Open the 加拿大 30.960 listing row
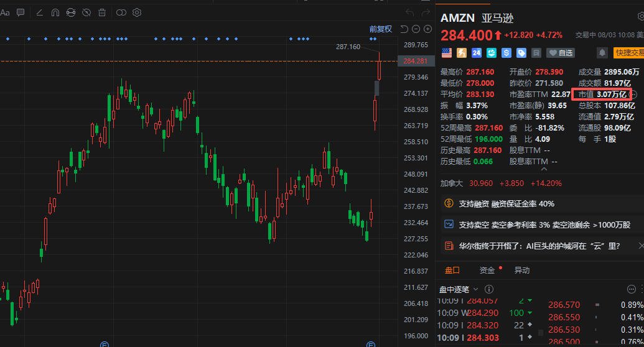 [501, 183]
